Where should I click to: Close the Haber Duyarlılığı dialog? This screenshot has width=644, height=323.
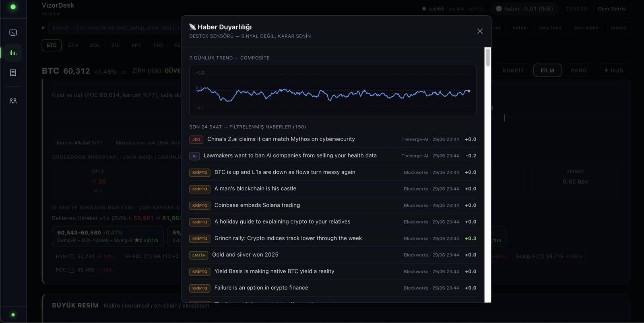click(480, 31)
